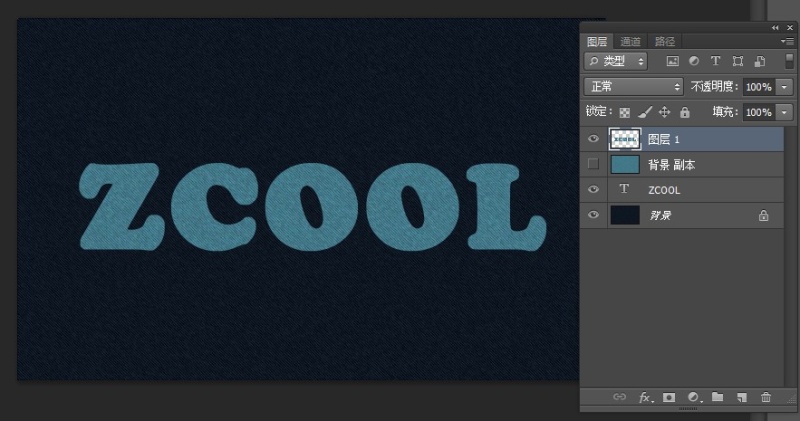
Task: Filter layers by text type
Action: 715,62
